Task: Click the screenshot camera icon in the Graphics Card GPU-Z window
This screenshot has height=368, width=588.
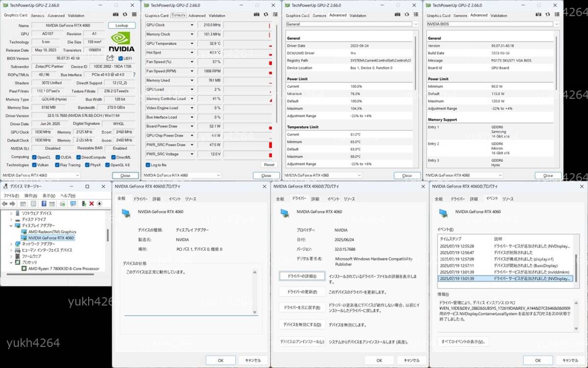Action: pos(116,15)
